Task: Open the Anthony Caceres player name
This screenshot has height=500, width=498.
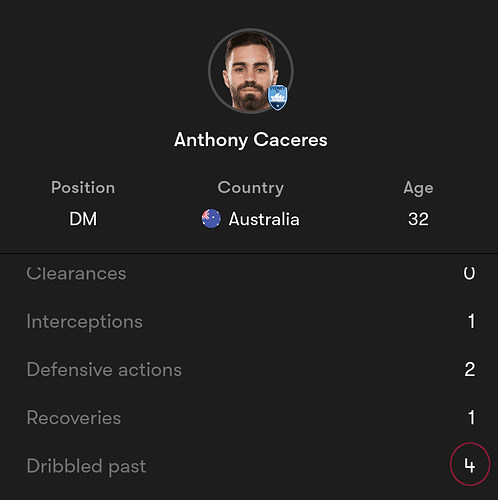Action: [250, 140]
